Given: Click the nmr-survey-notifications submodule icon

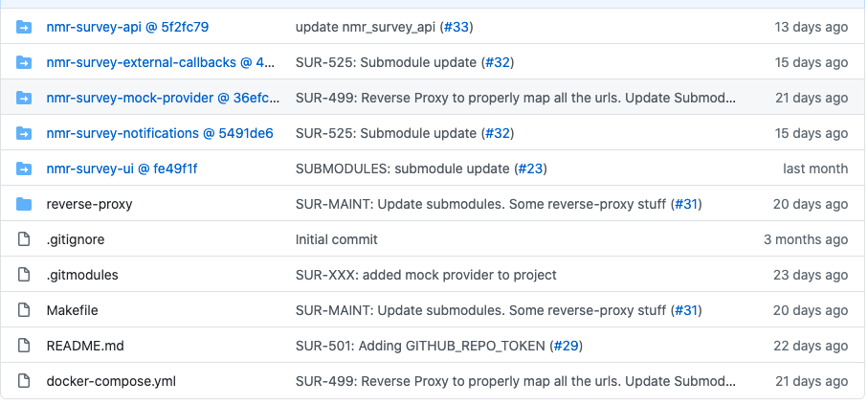Looking at the screenshot, I should [24, 133].
